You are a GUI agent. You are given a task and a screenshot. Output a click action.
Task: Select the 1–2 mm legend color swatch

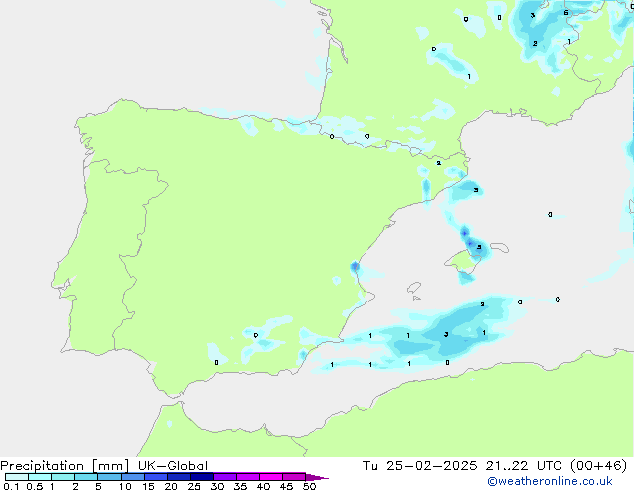63,477
